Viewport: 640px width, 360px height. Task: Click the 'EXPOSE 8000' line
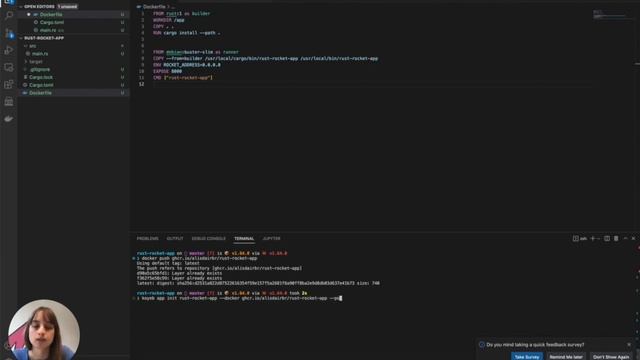pyautogui.click(x=167, y=71)
